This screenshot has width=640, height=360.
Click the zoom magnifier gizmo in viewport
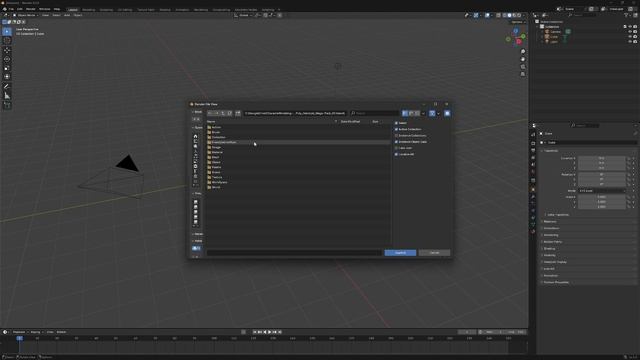pos(523,52)
